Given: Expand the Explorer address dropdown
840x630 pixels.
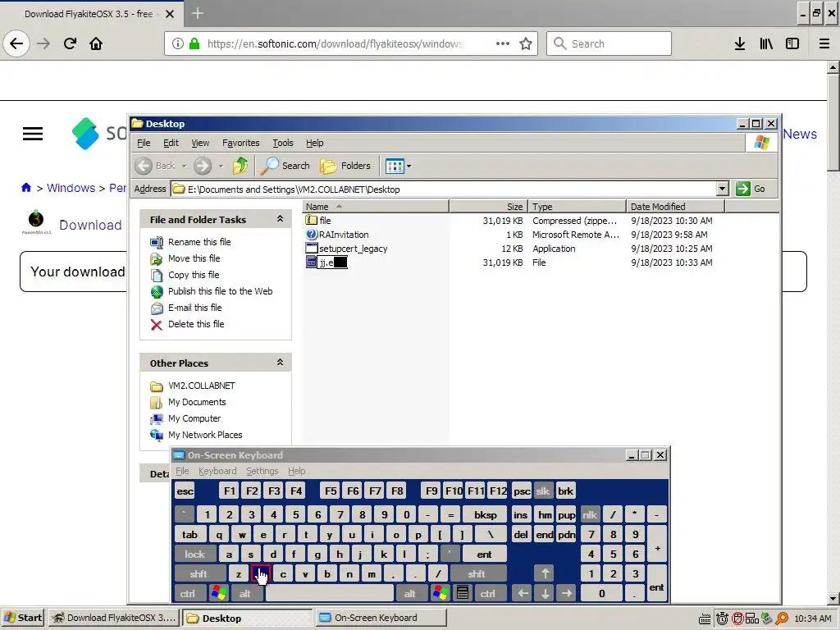Looking at the screenshot, I should point(722,189).
